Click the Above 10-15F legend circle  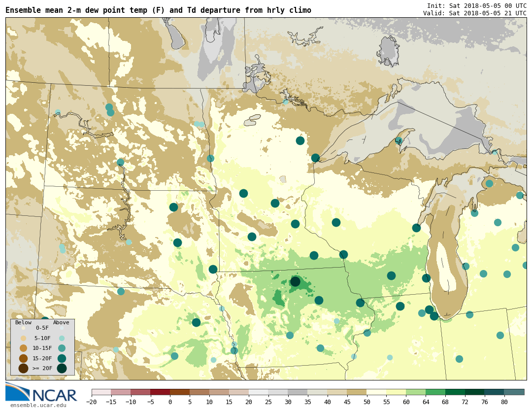[62, 348]
